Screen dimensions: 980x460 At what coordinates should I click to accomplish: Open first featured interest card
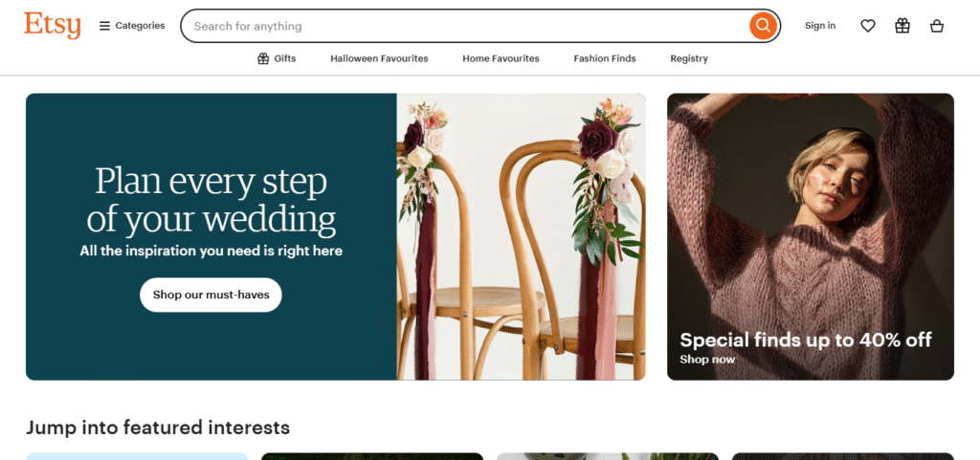[137, 456]
